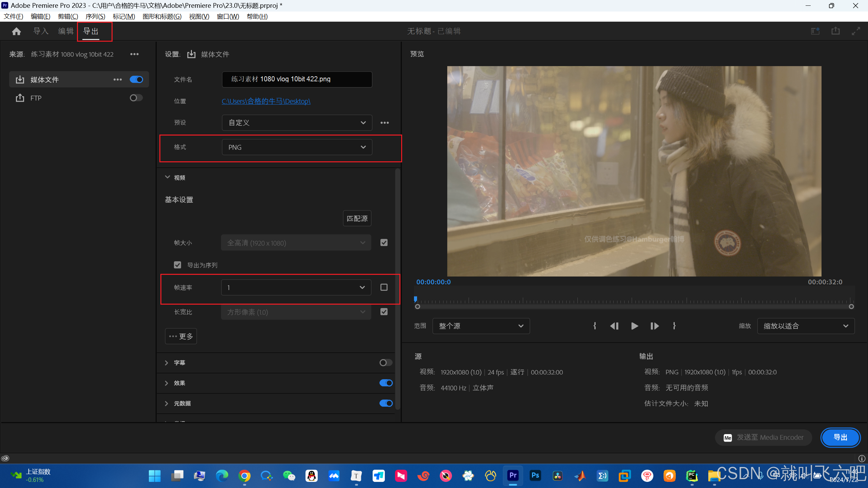
Task: Check the frame rate match-source checkbox
Action: (384, 287)
